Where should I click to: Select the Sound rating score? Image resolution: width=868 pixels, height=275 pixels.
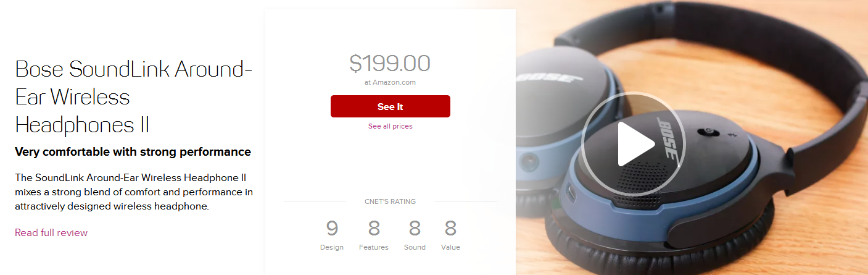click(x=415, y=229)
